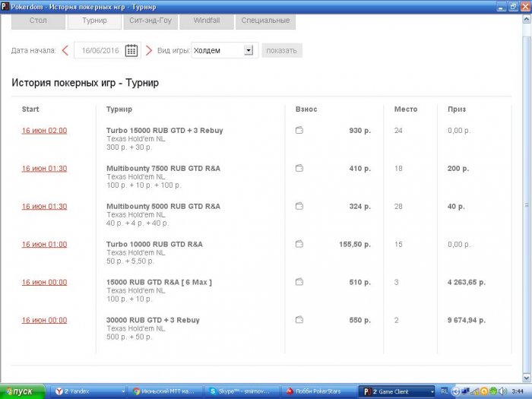Click the Место column header
532x399 pixels.
point(406,109)
